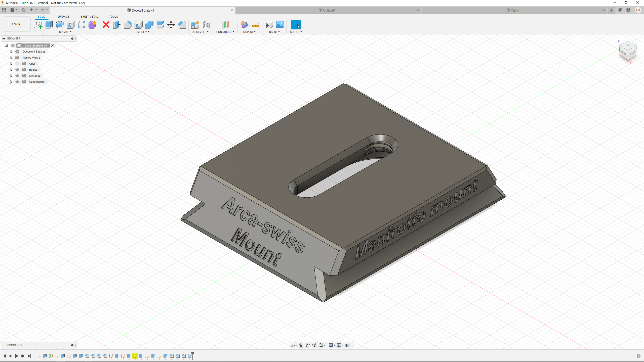Select the Revolve tool icon
The height and width of the screenshot is (362, 644).
pyautogui.click(x=60, y=25)
